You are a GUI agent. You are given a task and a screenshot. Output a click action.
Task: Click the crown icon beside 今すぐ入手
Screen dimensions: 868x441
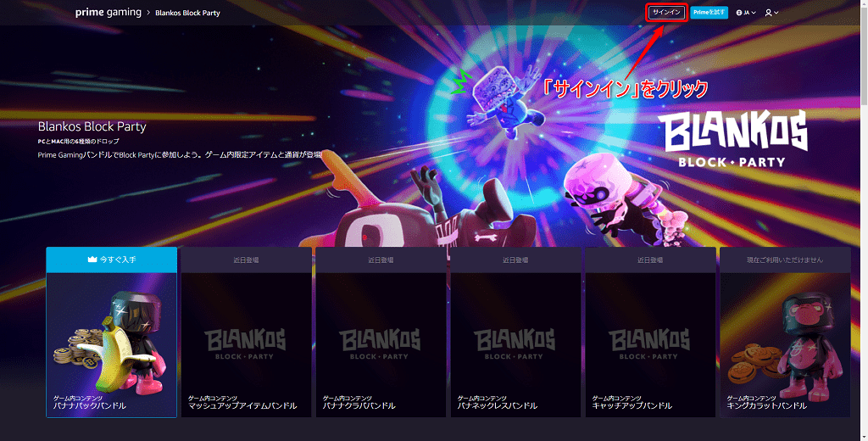click(92, 260)
